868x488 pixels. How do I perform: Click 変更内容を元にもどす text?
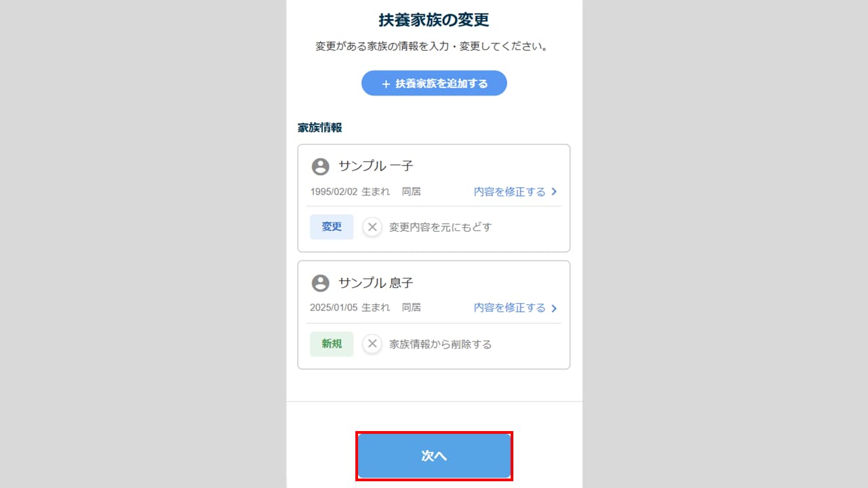tap(441, 227)
